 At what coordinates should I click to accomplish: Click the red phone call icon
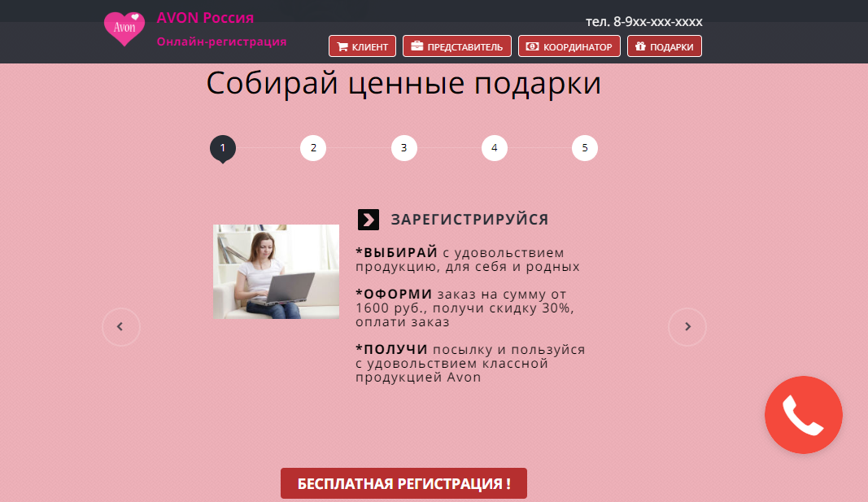(804, 415)
